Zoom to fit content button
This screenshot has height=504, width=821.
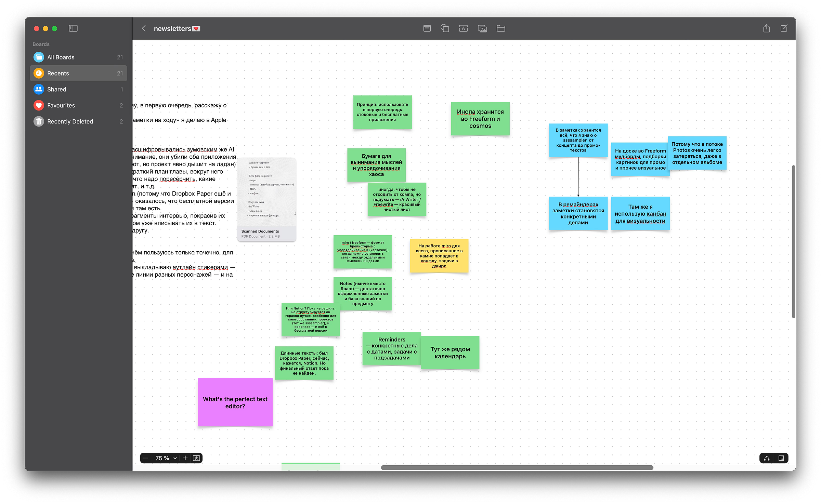(196, 458)
